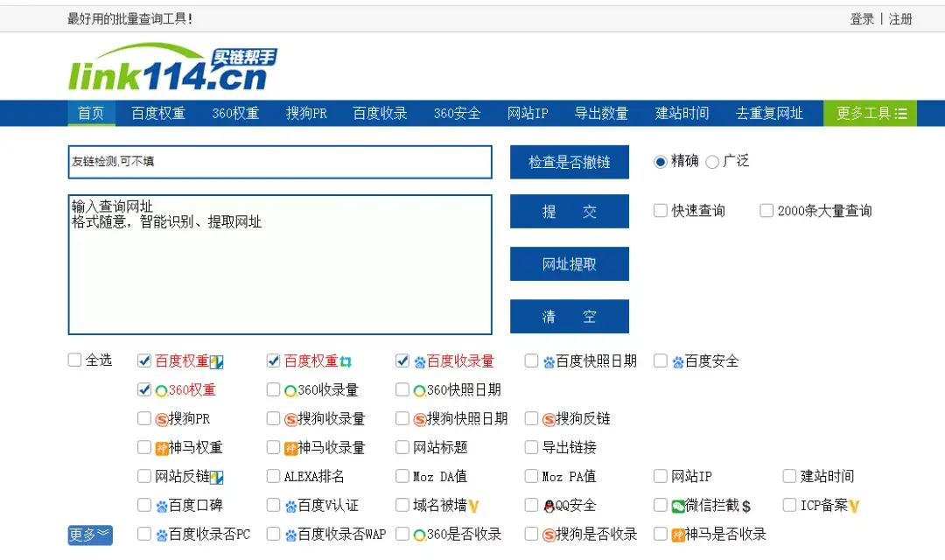The height and width of the screenshot is (560, 945).
Task: Click the 360 ring icon beside 360权重
Action: point(162,390)
